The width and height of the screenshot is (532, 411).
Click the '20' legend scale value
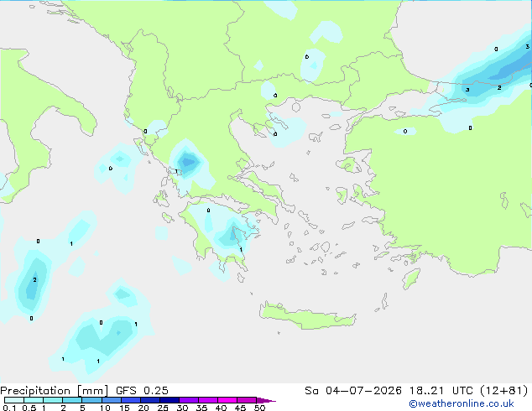pyautogui.click(x=143, y=408)
